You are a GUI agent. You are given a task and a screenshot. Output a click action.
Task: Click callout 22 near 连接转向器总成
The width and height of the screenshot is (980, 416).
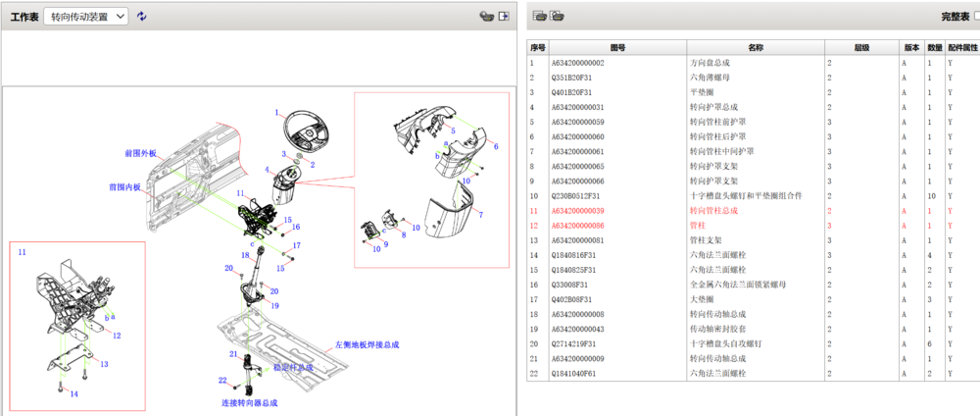222,380
